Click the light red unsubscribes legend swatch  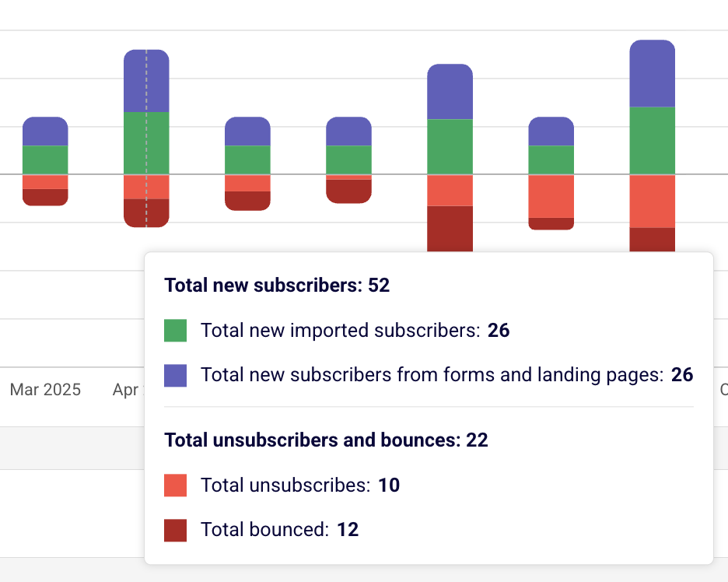click(x=176, y=486)
